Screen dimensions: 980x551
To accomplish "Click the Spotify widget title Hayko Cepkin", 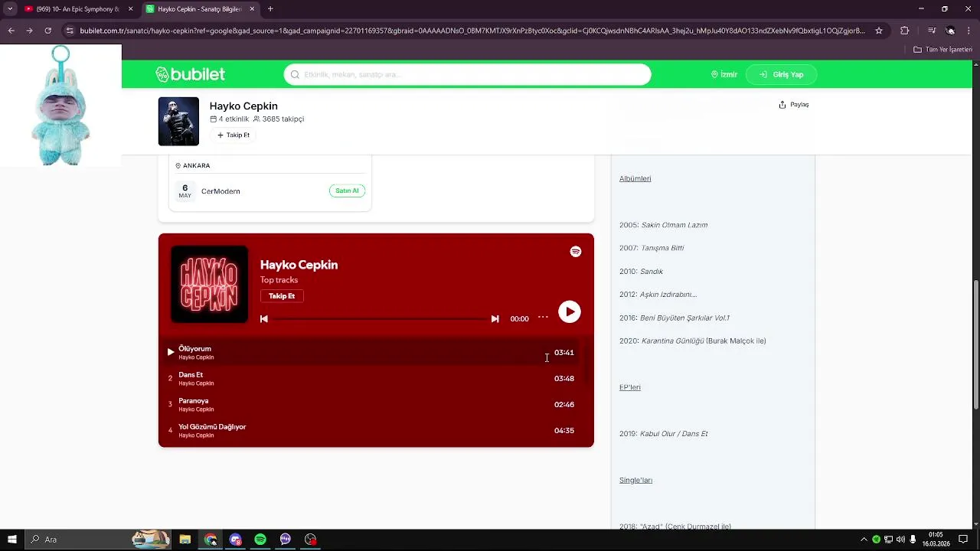I will (x=299, y=265).
